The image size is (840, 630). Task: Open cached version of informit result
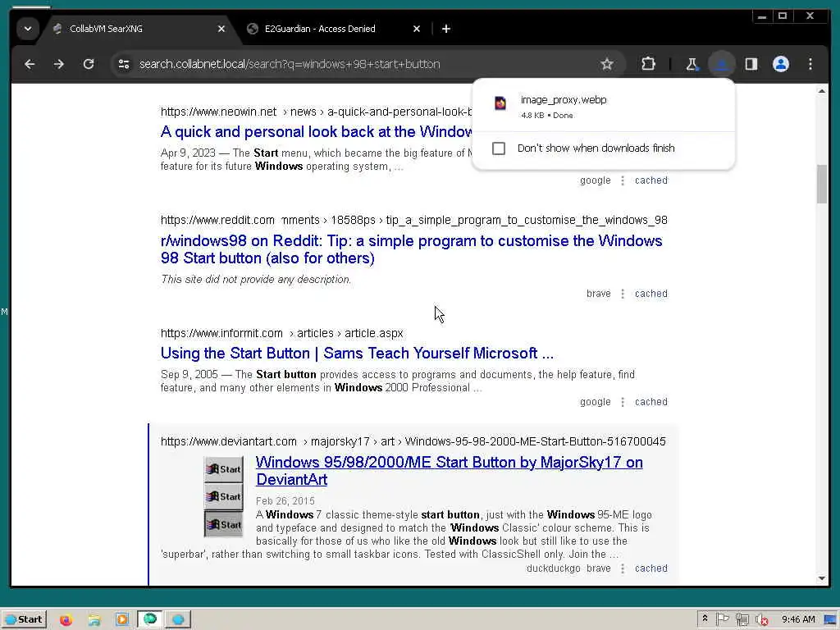(651, 402)
